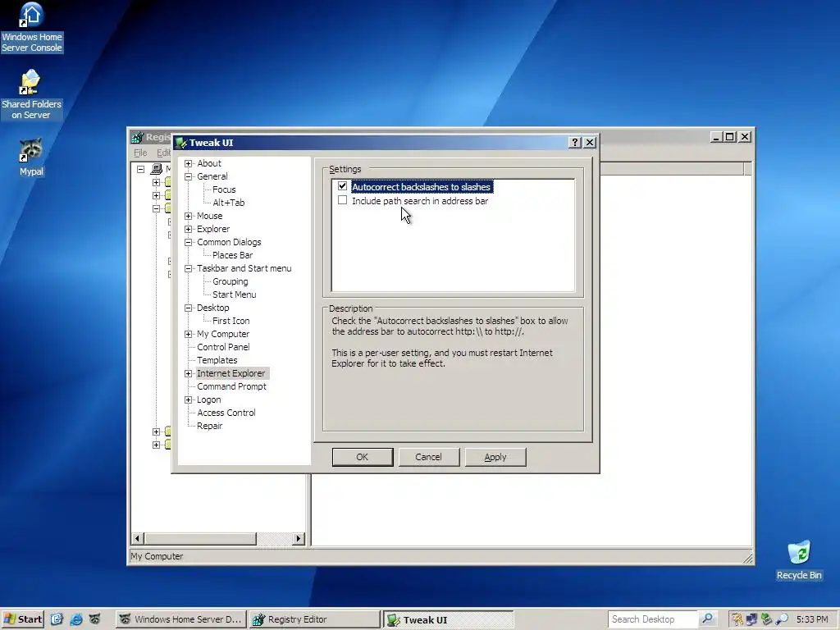Click the Show Desktop quick launch icon

[57, 619]
